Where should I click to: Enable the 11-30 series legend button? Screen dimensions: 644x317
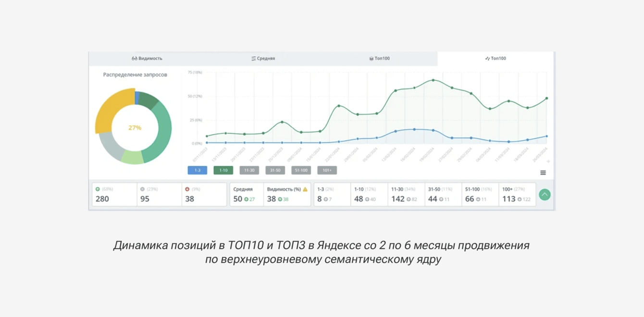pyautogui.click(x=249, y=170)
